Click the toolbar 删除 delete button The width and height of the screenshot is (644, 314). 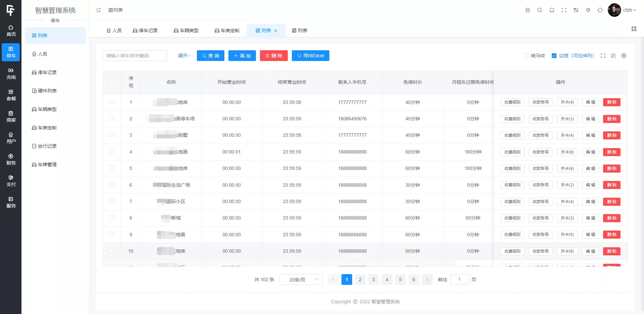tap(274, 56)
